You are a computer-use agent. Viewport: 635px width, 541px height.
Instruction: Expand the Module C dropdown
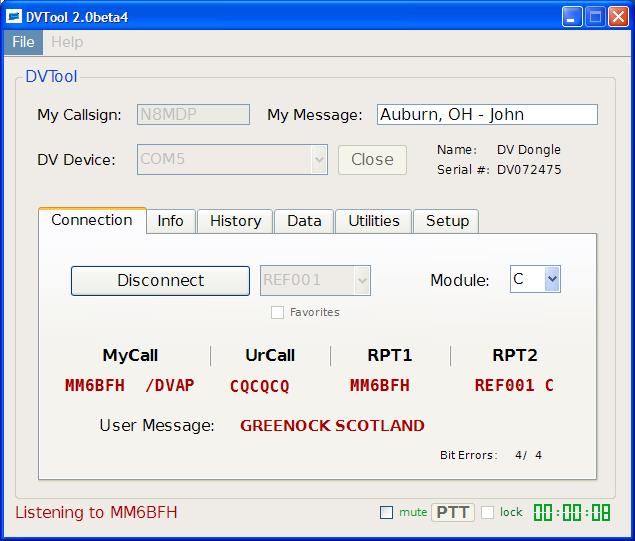535,279
